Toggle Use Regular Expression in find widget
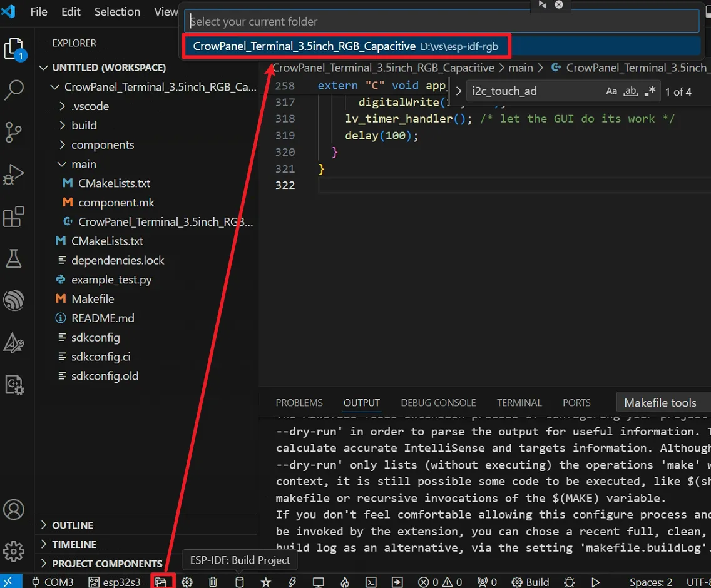Screen dimensions: 711x588 coord(650,91)
